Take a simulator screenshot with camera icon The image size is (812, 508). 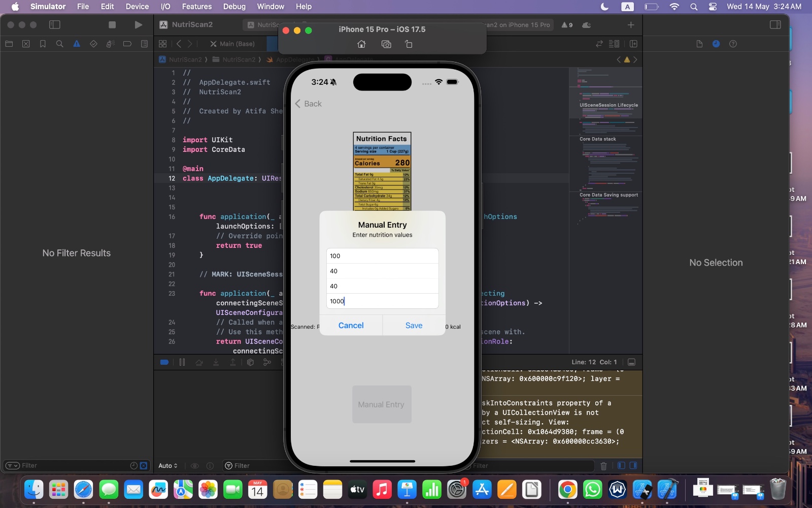pyautogui.click(x=386, y=44)
